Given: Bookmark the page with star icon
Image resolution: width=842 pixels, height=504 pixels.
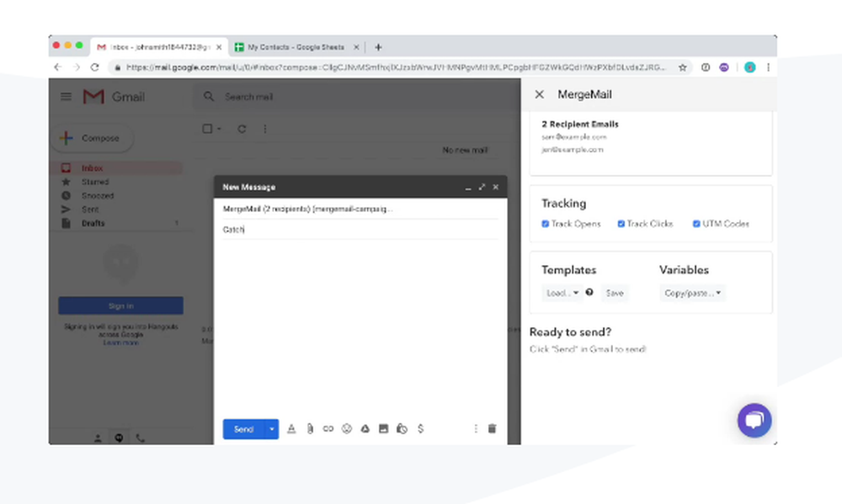Looking at the screenshot, I should coord(683,67).
